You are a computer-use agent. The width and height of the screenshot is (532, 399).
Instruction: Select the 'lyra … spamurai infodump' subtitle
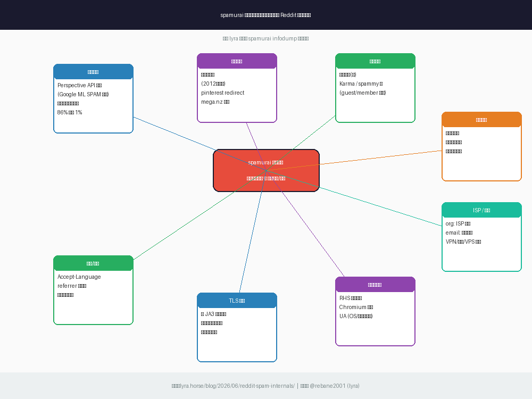(x=265, y=38)
